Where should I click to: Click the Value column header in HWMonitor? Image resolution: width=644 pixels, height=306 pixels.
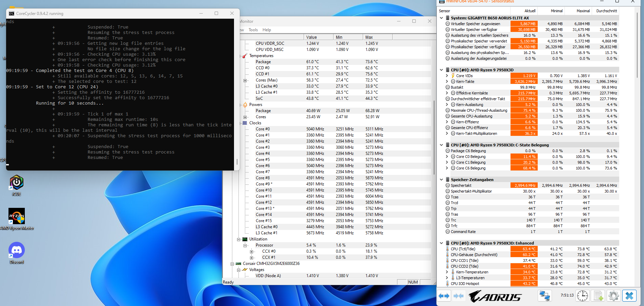319,37
